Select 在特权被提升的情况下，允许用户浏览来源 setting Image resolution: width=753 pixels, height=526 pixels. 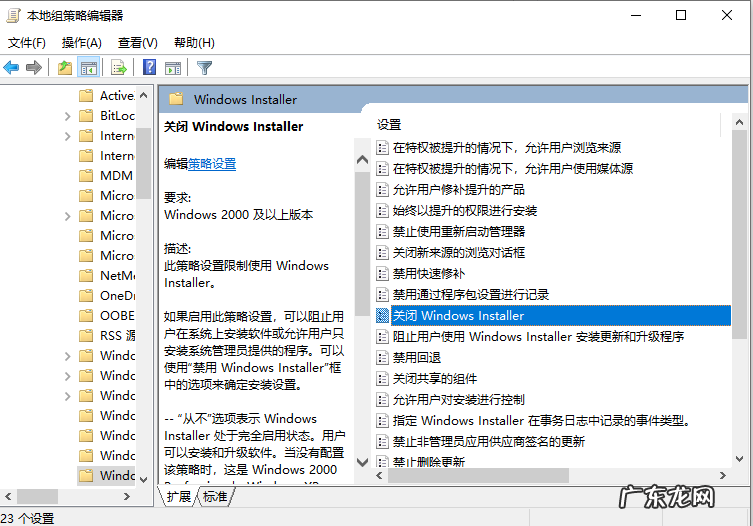coord(507,147)
